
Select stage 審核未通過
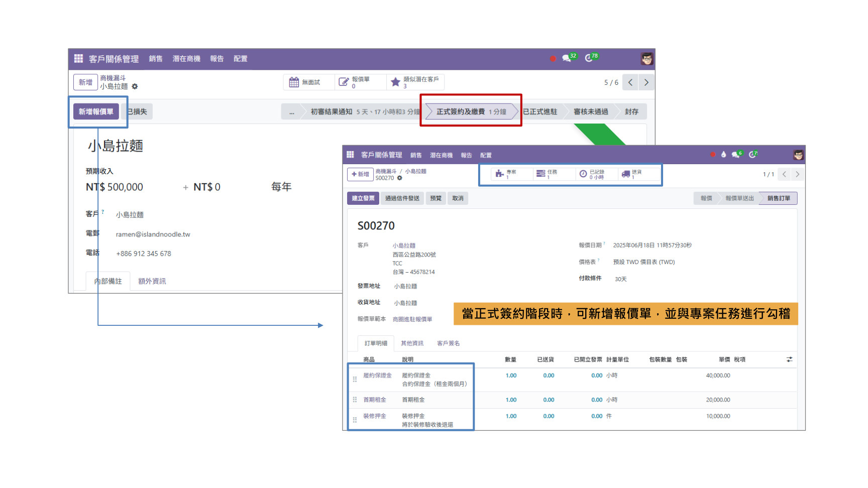point(591,112)
